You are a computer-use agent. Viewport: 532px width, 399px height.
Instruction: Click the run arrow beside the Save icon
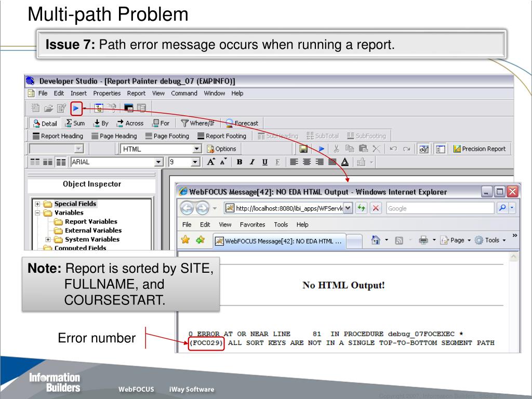tap(322, 149)
